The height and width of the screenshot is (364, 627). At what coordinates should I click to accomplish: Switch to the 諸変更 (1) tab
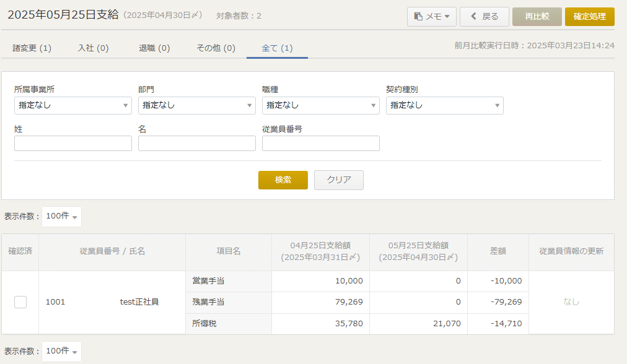[x=32, y=48]
